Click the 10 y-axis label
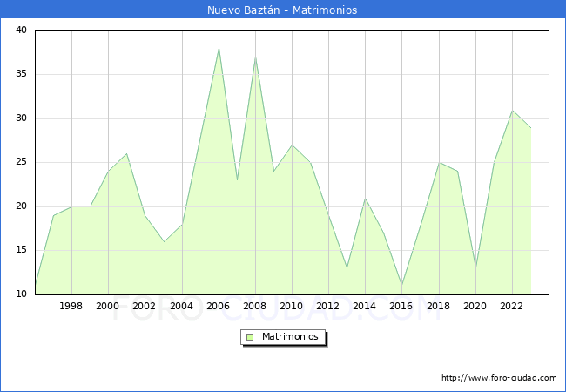The image size is (566, 392). [x=21, y=294]
